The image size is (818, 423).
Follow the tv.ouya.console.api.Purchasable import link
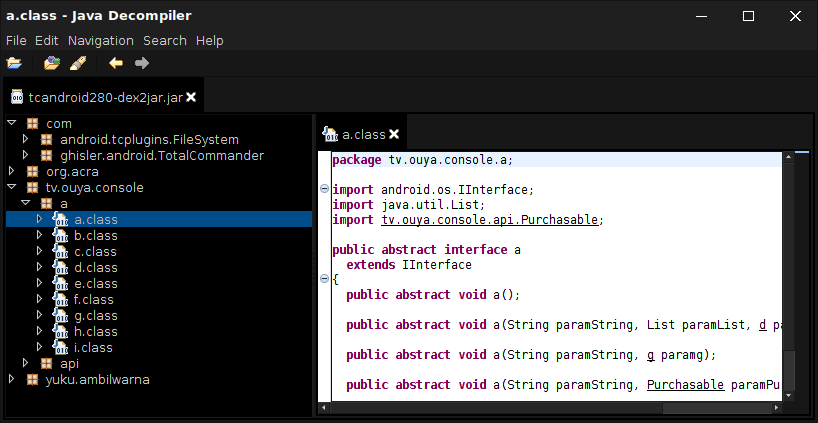pos(492,220)
